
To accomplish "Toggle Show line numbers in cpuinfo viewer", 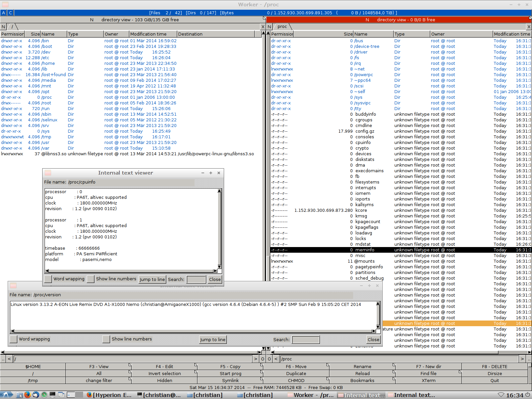I will click(x=91, y=279).
